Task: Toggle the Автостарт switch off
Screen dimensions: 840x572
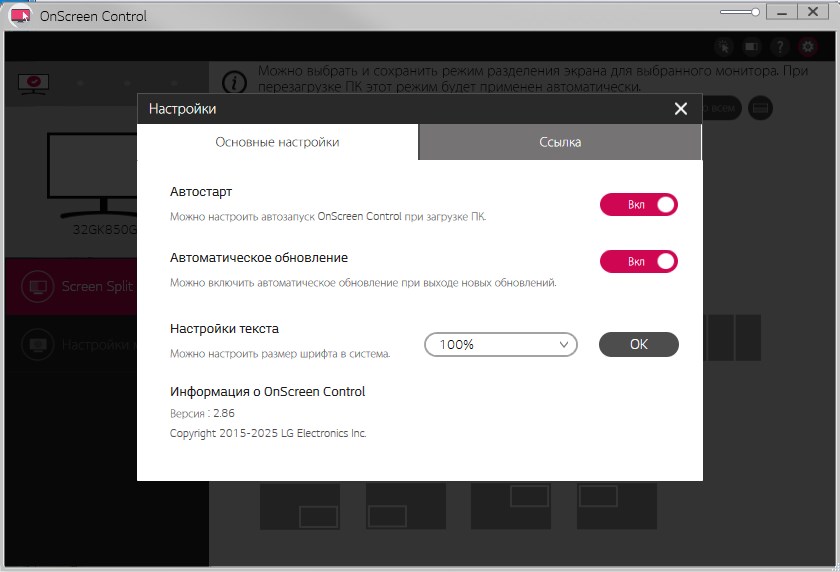Action: coord(639,205)
